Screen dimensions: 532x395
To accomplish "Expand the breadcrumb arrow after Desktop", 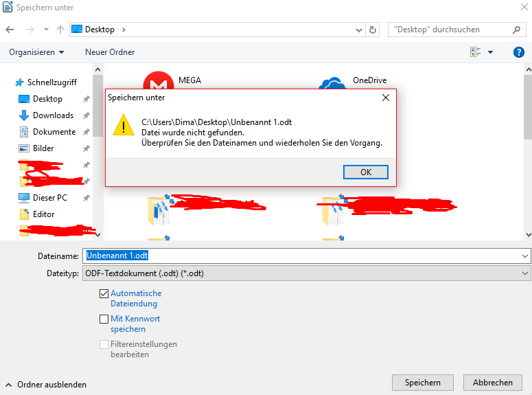I will pyautogui.click(x=124, y=30).
